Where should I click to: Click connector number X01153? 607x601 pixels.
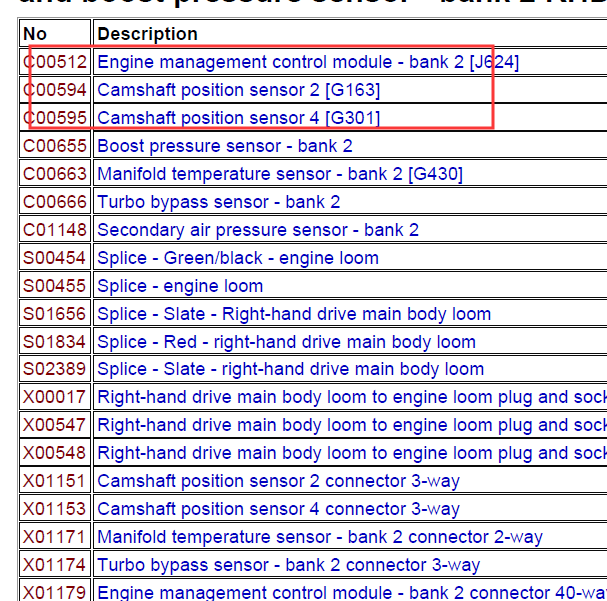tap(55, 509)
